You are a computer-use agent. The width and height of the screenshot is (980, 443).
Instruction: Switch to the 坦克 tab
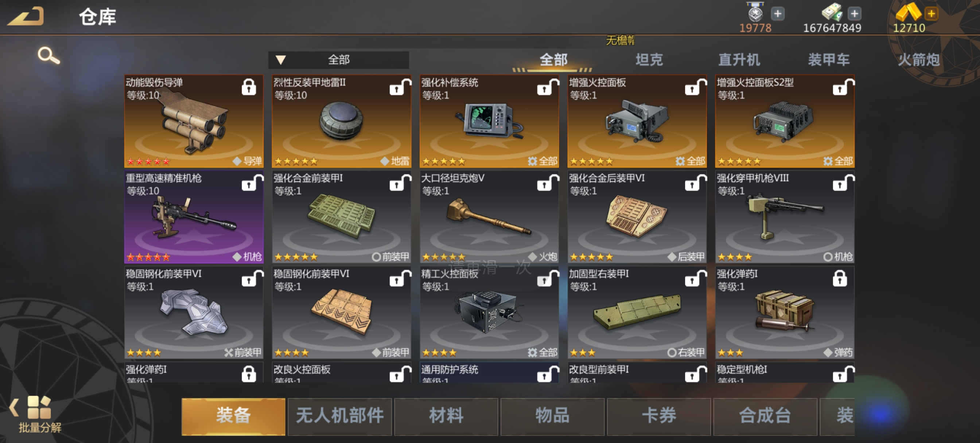pos(649,59)
